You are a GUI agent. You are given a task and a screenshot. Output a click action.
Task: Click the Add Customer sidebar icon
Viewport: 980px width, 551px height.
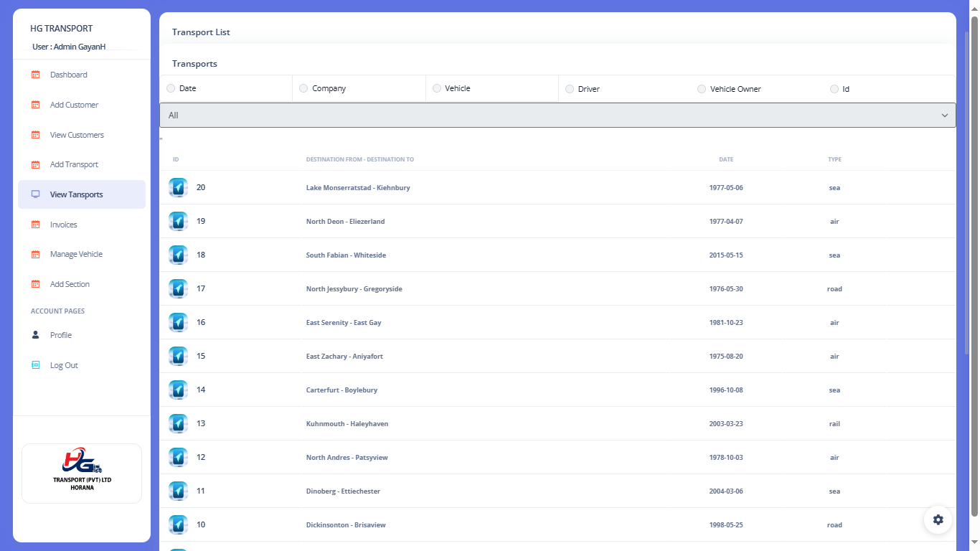click(x=35, y=105)
